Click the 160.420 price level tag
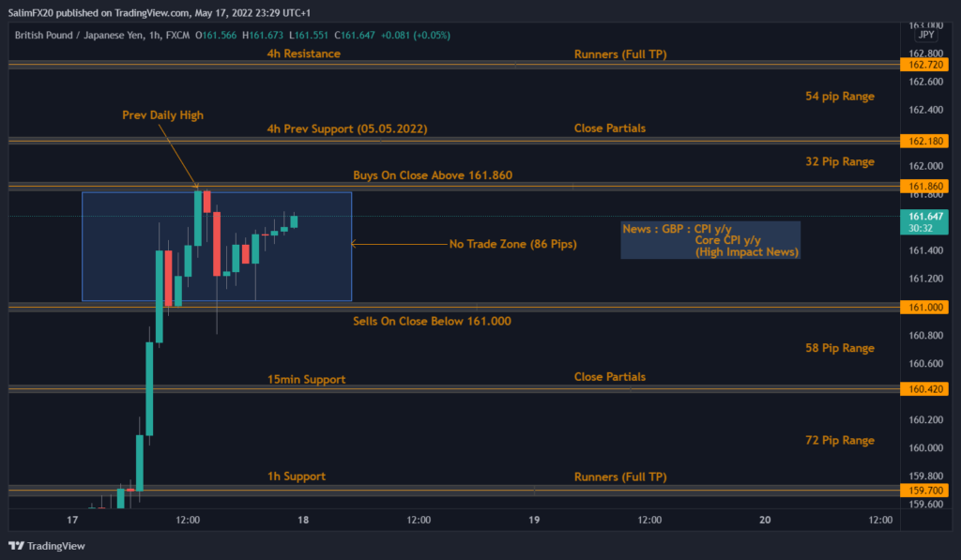Screen dimensions: 961x560 click(x=923, y=388)
